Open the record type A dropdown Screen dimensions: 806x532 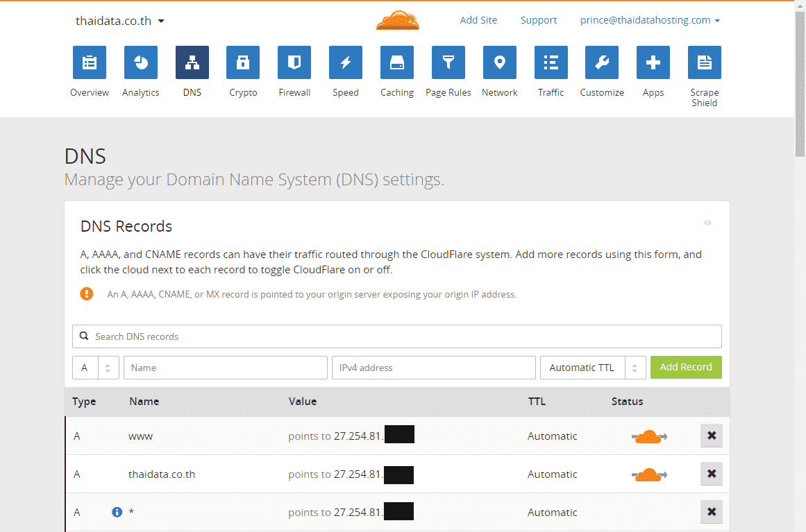tap(96, 368)
